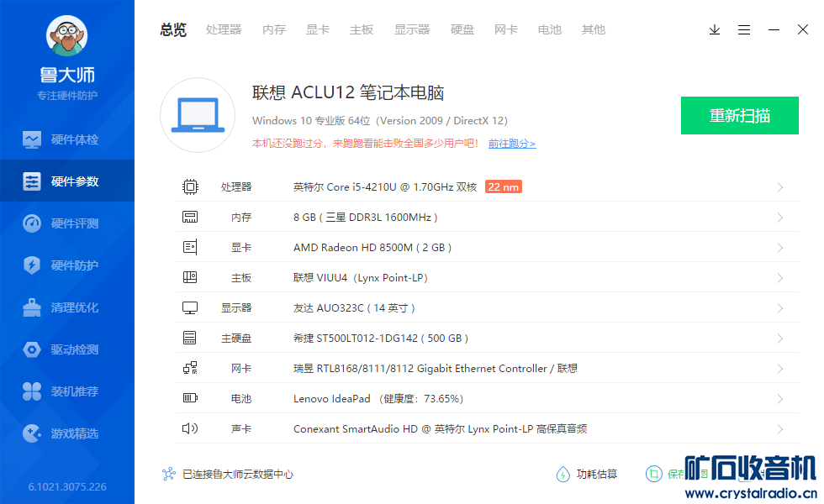Go to the 网卡 tab
Viewport: 824px width, 504px height.
[506, 30]
